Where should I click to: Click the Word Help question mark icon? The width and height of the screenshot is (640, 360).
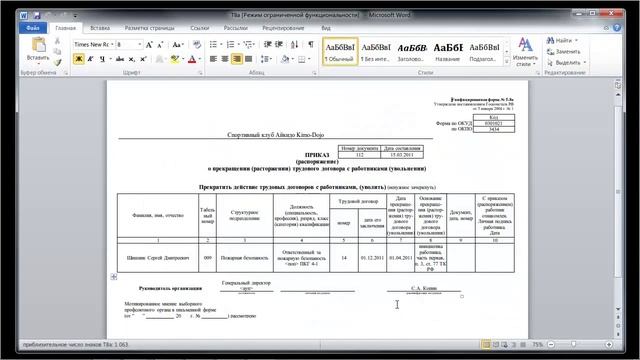617,28
